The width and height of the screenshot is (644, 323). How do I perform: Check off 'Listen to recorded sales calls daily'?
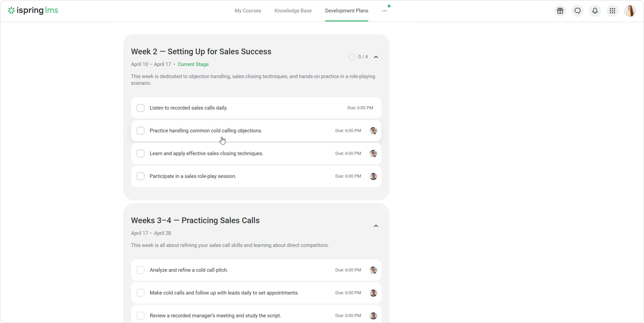point(141,108)
